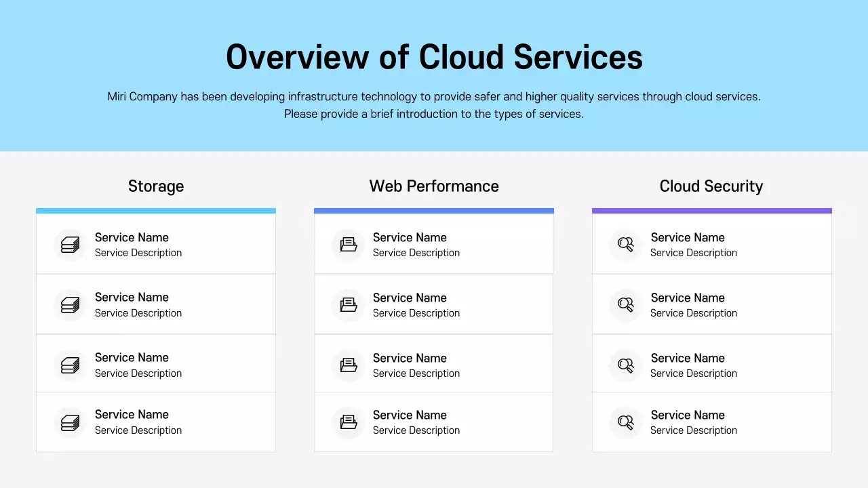868x488 pixels.
Task: Click the tray icon next to the second Web Performance service
Action: click(349, 305)
